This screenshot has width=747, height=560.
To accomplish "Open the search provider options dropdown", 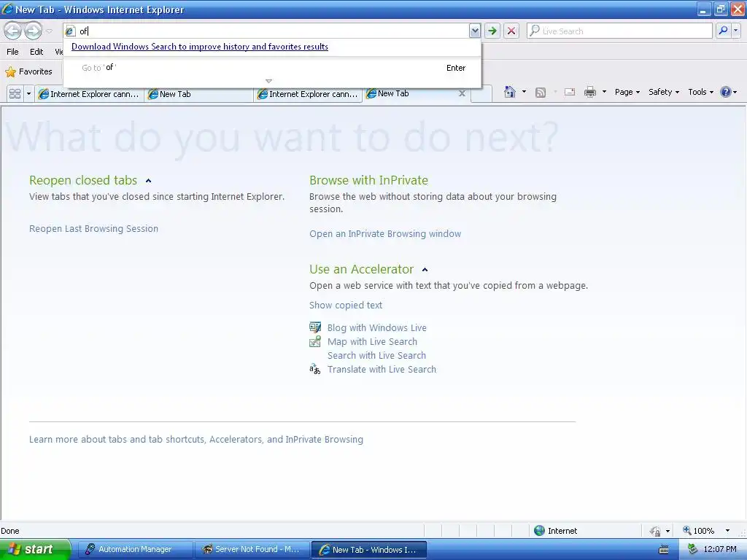I will pos(735,31).
